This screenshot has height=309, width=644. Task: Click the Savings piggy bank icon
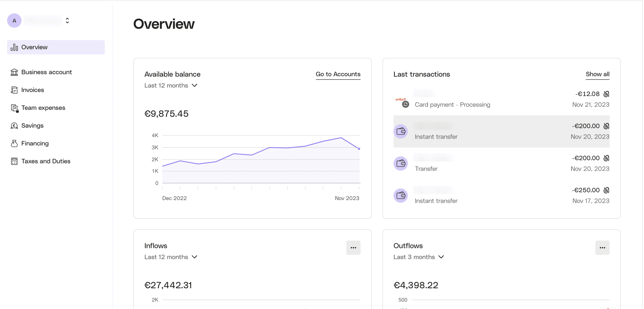tap(14, 126)
